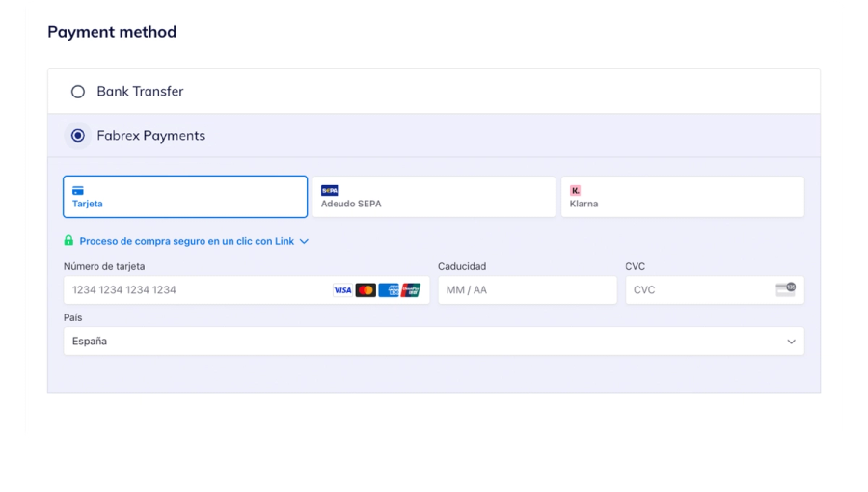868x492 pixels.
Task: Click the País dropdown chevron arrow
Action: coord(791,342)
